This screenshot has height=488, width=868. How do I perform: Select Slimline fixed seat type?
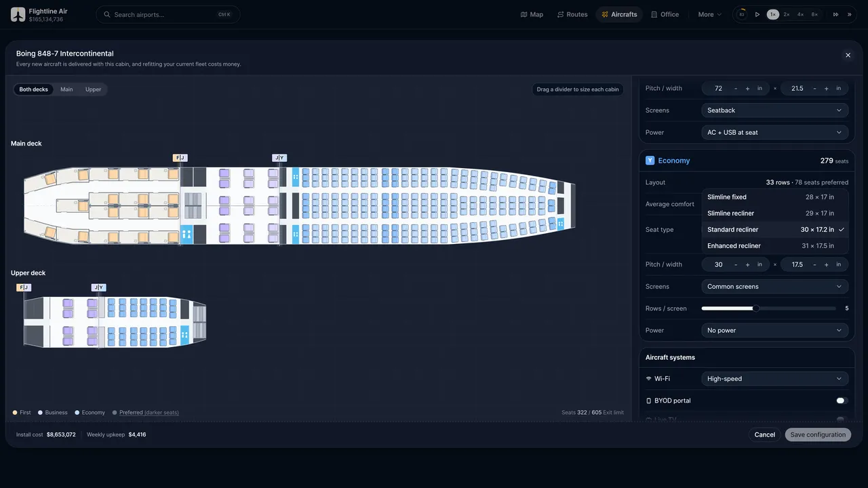click(774, 197)
